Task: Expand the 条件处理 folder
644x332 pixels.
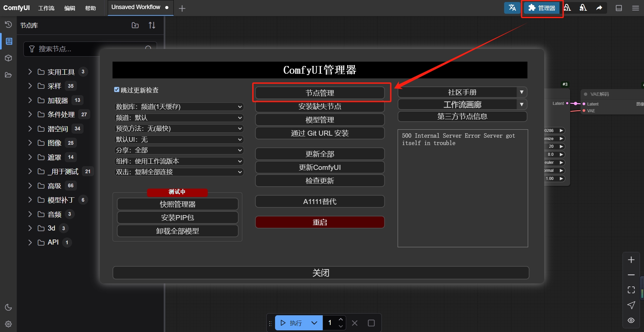Action: coord(30,114)
